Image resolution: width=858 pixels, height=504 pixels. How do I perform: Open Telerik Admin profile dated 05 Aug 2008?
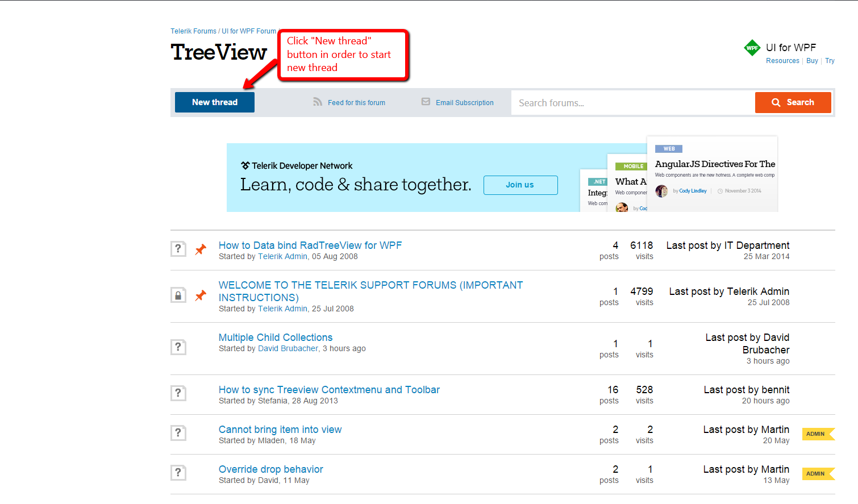coord(282,257)
